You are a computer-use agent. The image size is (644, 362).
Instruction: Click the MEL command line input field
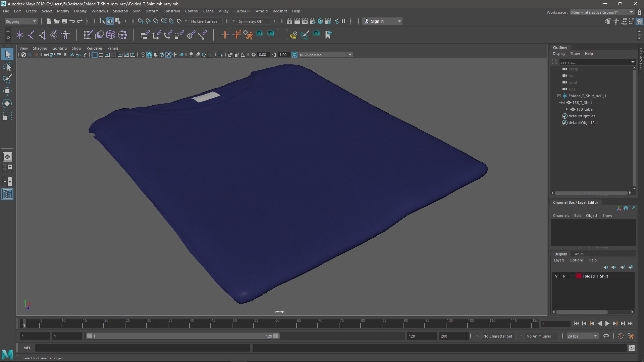(x=143, y=348)
